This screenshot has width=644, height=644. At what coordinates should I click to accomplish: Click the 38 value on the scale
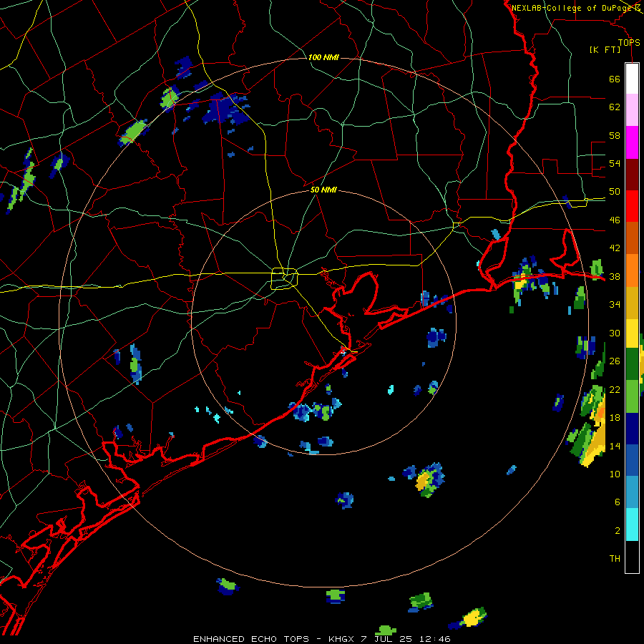(615, 276)
